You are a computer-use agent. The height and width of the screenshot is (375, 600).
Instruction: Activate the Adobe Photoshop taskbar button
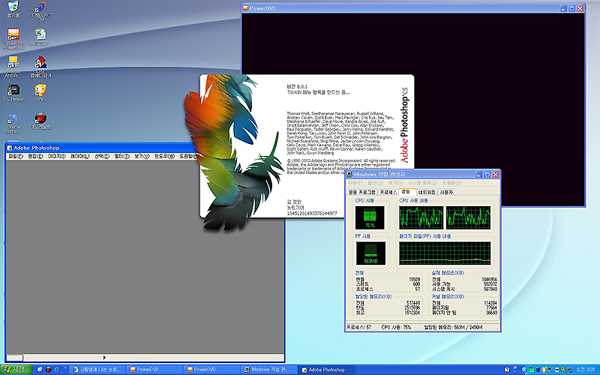(x=326, y=370)
